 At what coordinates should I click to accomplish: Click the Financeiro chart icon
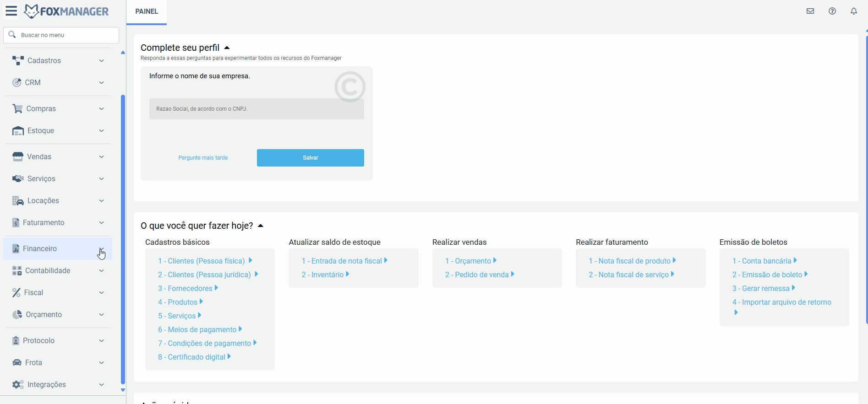coord(16,248)
